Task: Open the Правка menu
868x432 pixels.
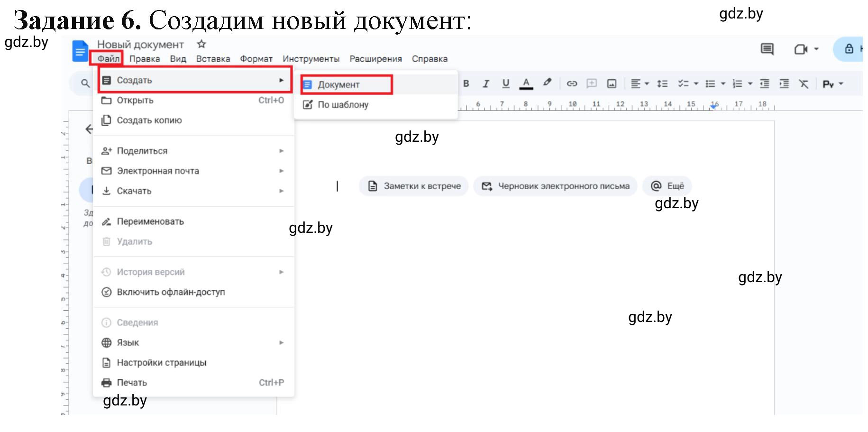Action: [x=145, y=59]
